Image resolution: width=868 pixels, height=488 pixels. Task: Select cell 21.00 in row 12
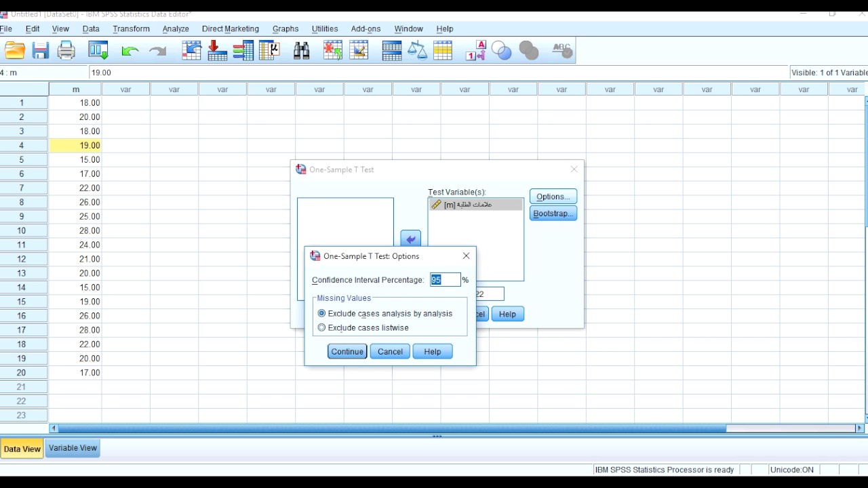[x=75, y=259]
